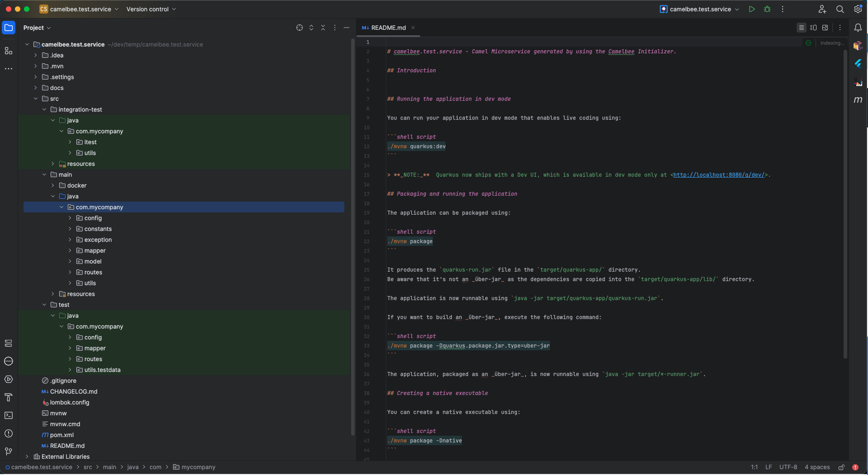Run the application with green play icon

coord(751,9)
